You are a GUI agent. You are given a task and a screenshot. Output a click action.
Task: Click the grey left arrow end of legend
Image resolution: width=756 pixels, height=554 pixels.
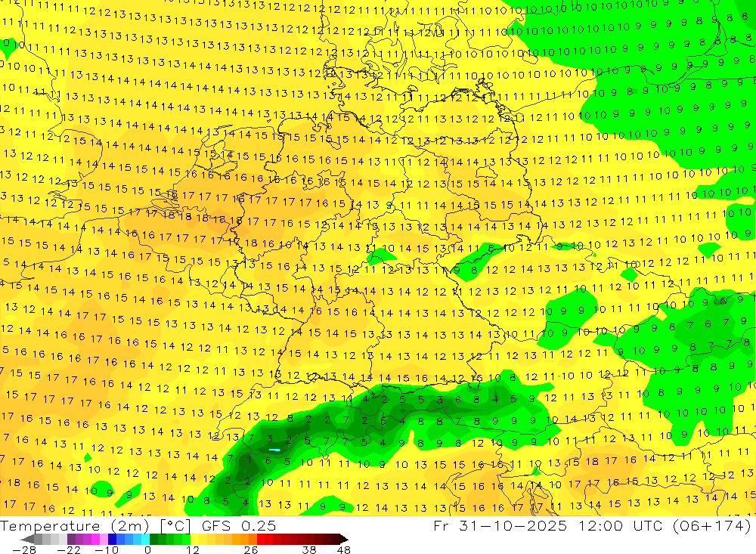[27, 540]
